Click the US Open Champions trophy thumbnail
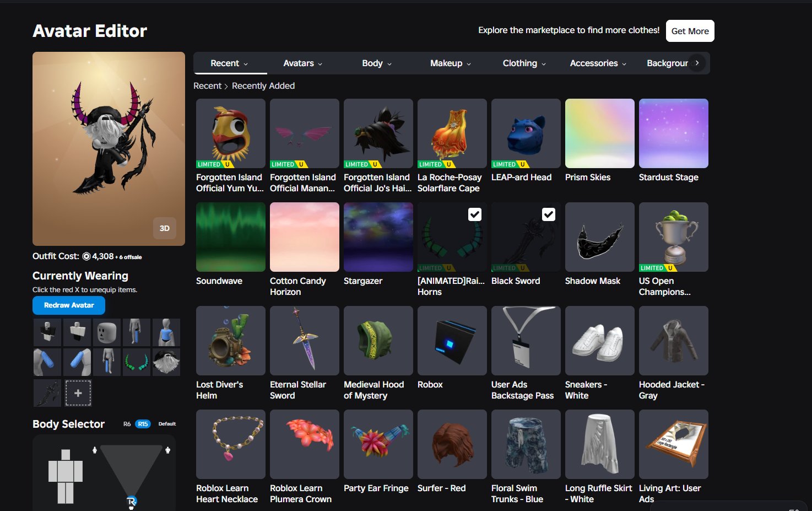The image size is (812, 511). point(674,237)
